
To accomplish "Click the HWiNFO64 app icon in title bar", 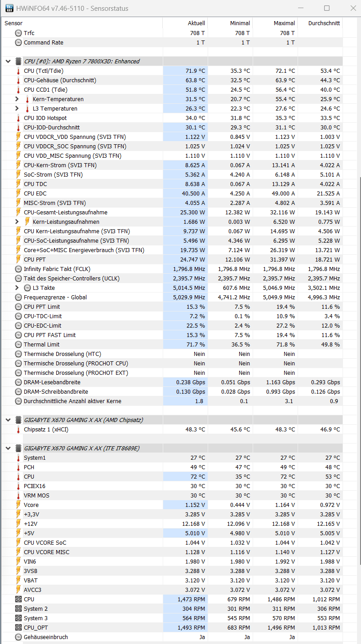I will click(9, 8).
